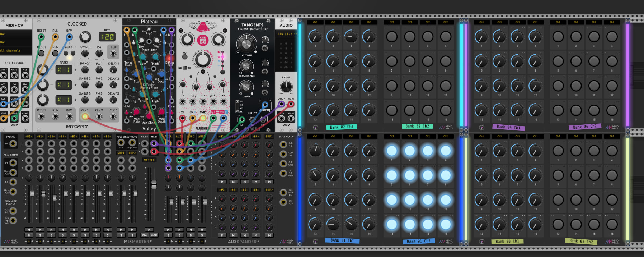Click the MixMaster MAIN L output jack
The height and width of the screenshot is (257, 644).
pyautogui.click(x=154, y=143)
